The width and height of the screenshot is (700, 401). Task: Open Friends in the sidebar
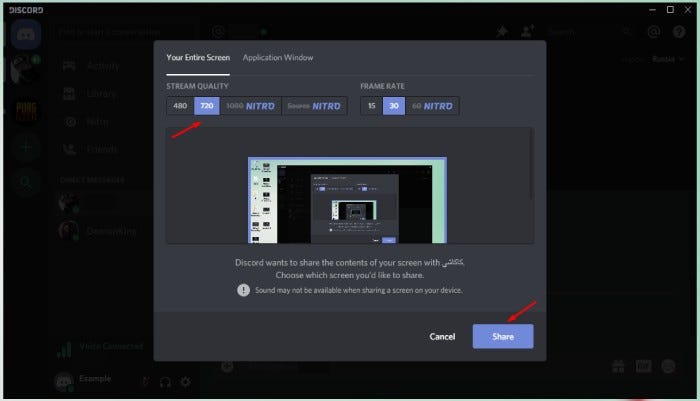(90, 149)
